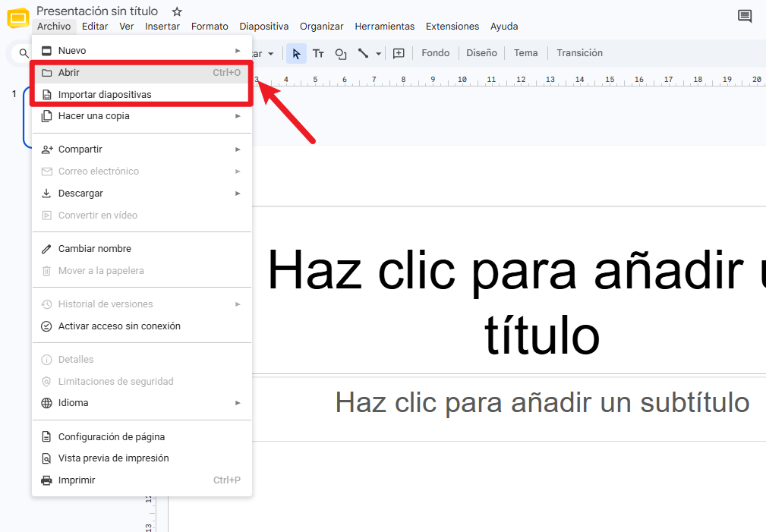Click the Nuevo window icon

click(x=46, y=51)
